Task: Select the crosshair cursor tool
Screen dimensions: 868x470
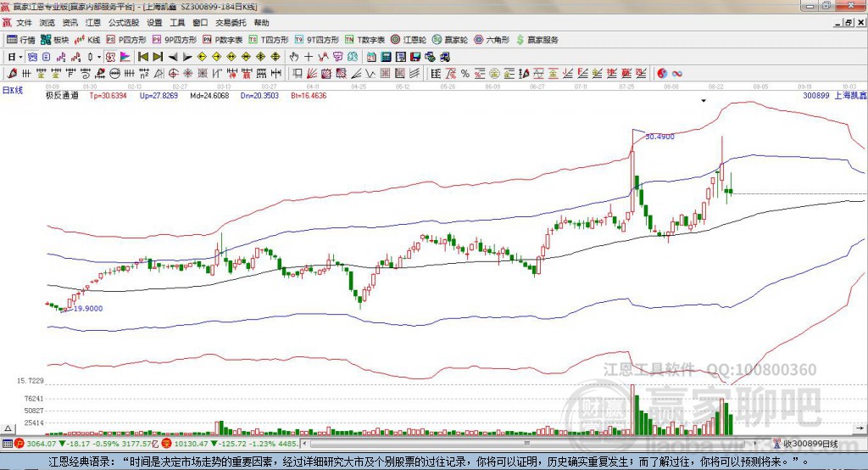Action: [x=309, y=57]
